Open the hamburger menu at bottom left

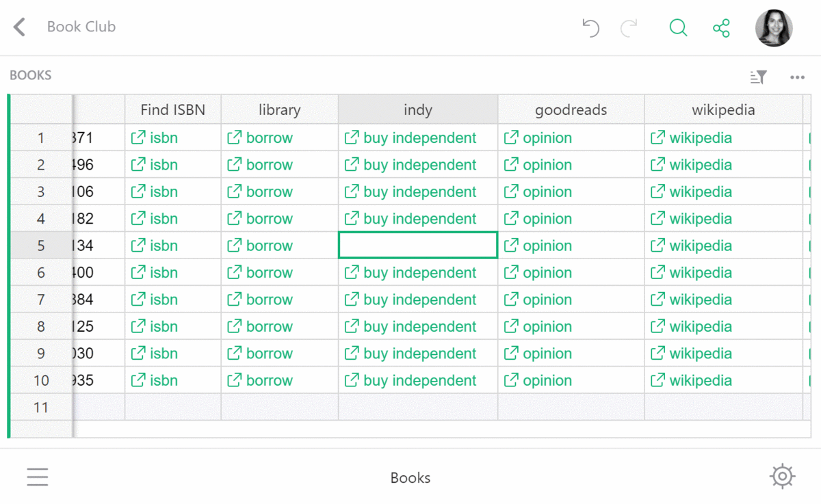tap(38, 477)
